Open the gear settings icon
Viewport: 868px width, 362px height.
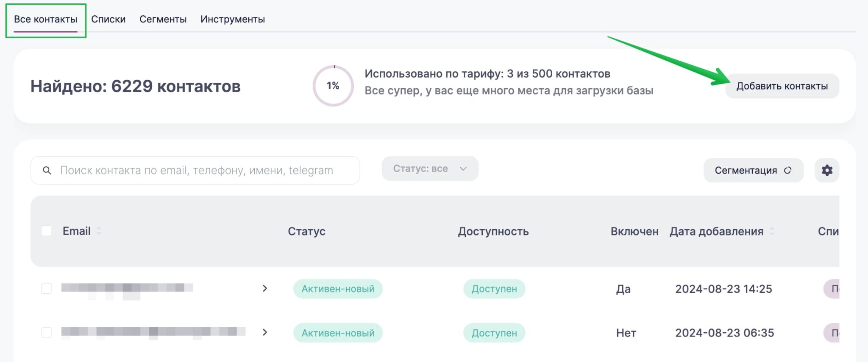point(826,170)
